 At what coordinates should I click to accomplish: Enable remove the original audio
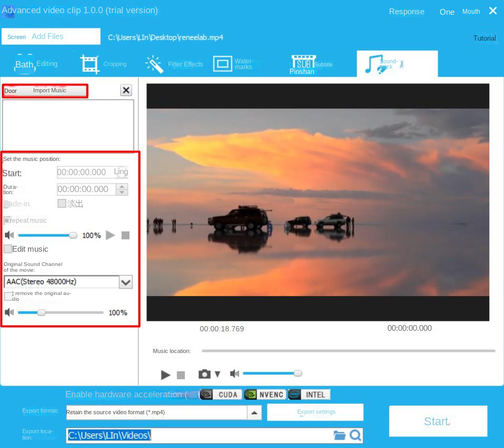8,296
